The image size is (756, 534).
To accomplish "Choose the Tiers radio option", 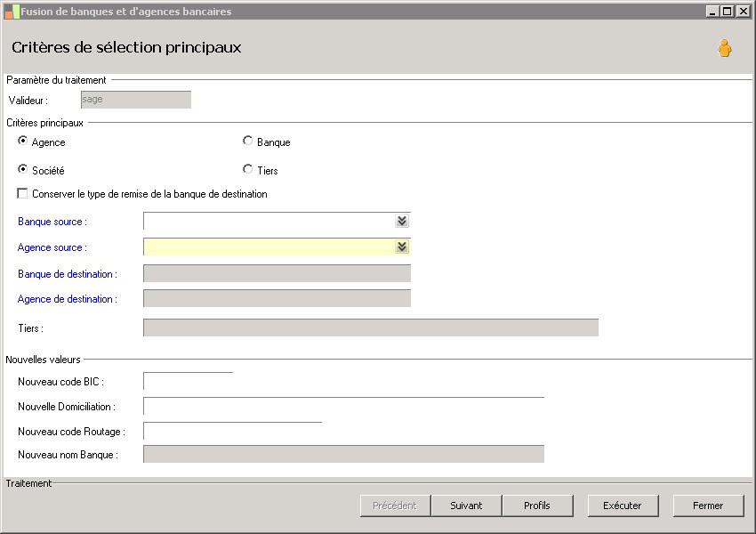I will point(247,169).
